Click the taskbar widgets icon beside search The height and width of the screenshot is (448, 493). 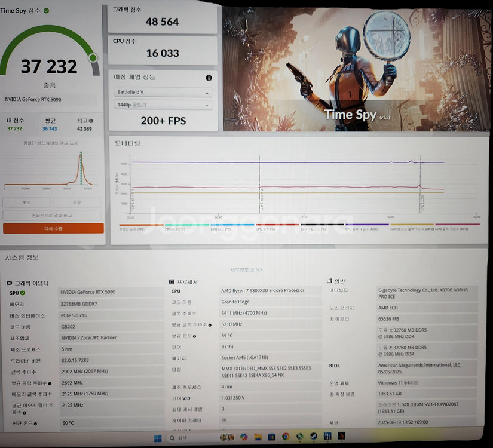227,437
